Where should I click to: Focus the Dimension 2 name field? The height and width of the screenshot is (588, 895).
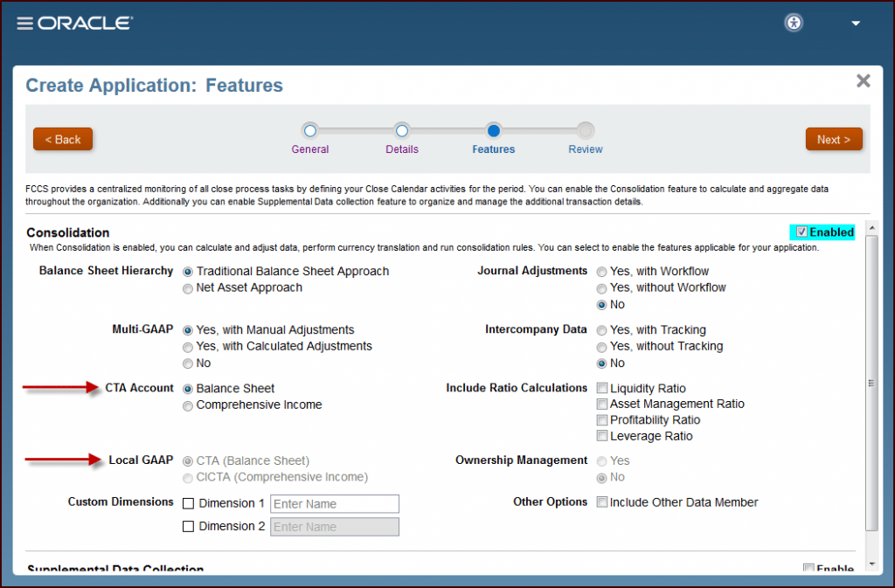335,527
